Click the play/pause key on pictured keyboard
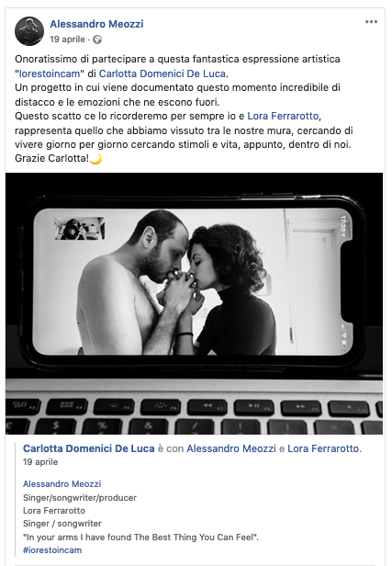 [x=254, y=407]
